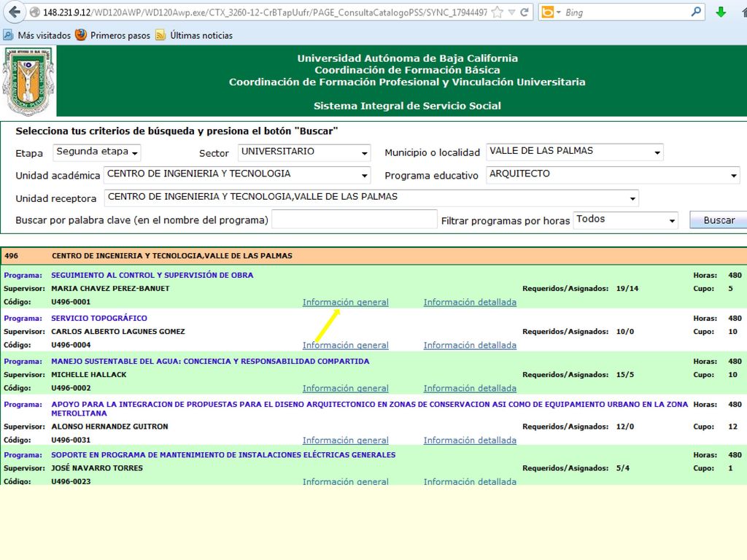Click program title MANEJO SUSTENTABLE DEL AGUA
Screen dimensions: 747x560
pyautogui.click(x=210, y=361)
